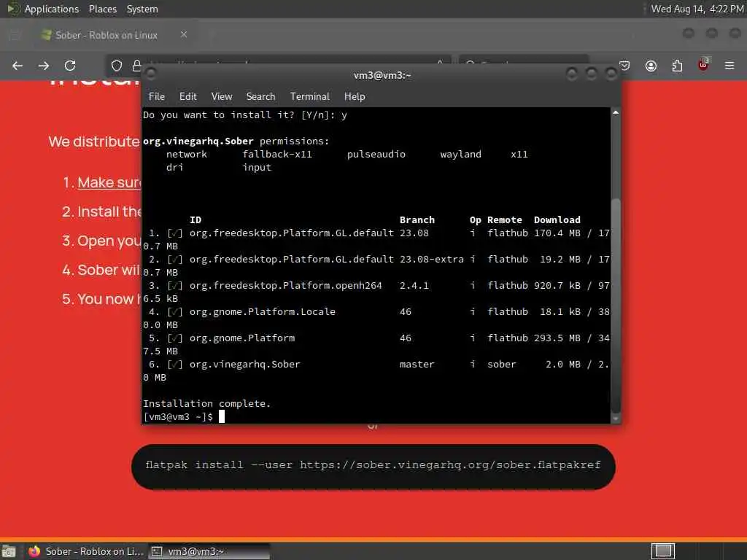Click the terminal prompt line [vm3@vm3 ~]$
This screenshot has width=747, height=560.
(178, 416)
